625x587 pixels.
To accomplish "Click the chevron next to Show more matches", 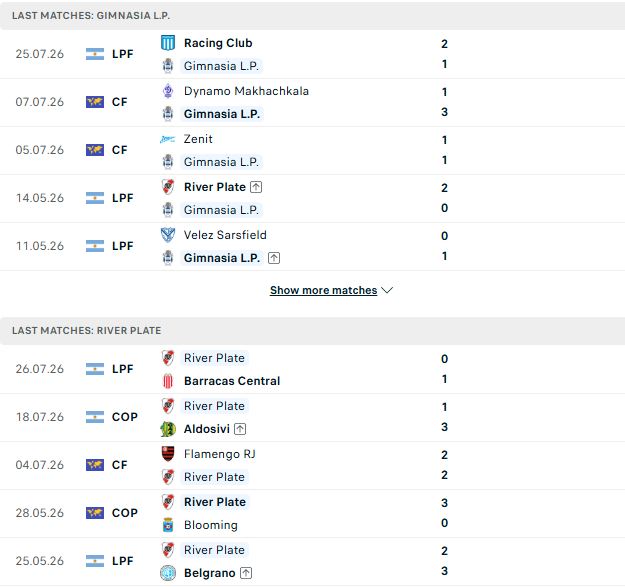I will tap(387, 290).
